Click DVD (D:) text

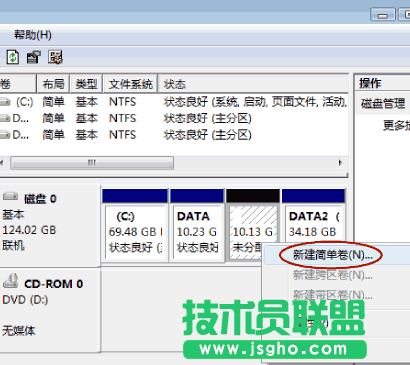[25, 300]
